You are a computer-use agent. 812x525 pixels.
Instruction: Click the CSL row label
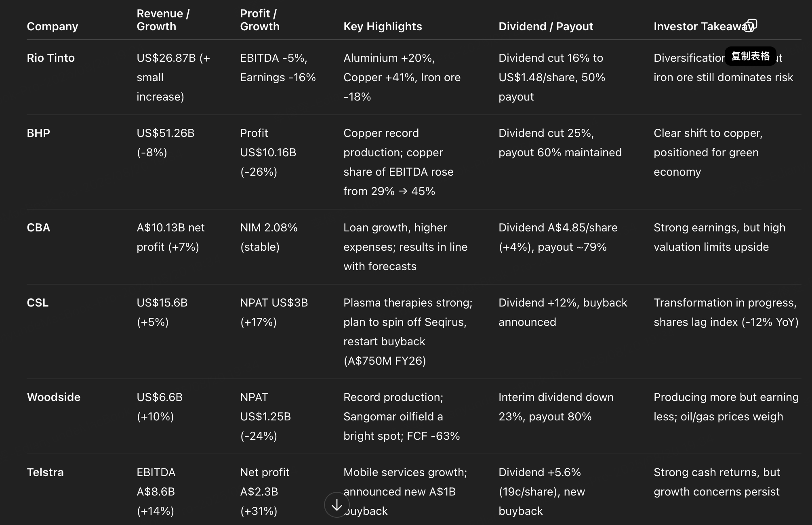tap(38, 303)
